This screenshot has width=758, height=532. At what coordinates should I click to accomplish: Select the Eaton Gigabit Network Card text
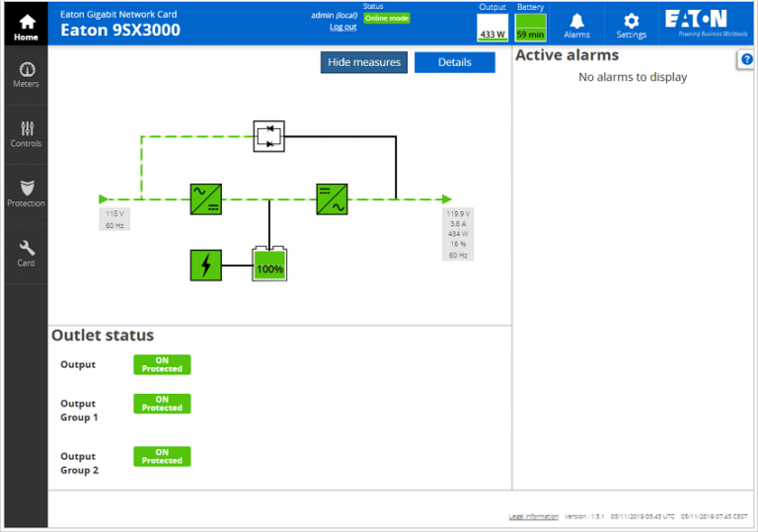point(118,14)
